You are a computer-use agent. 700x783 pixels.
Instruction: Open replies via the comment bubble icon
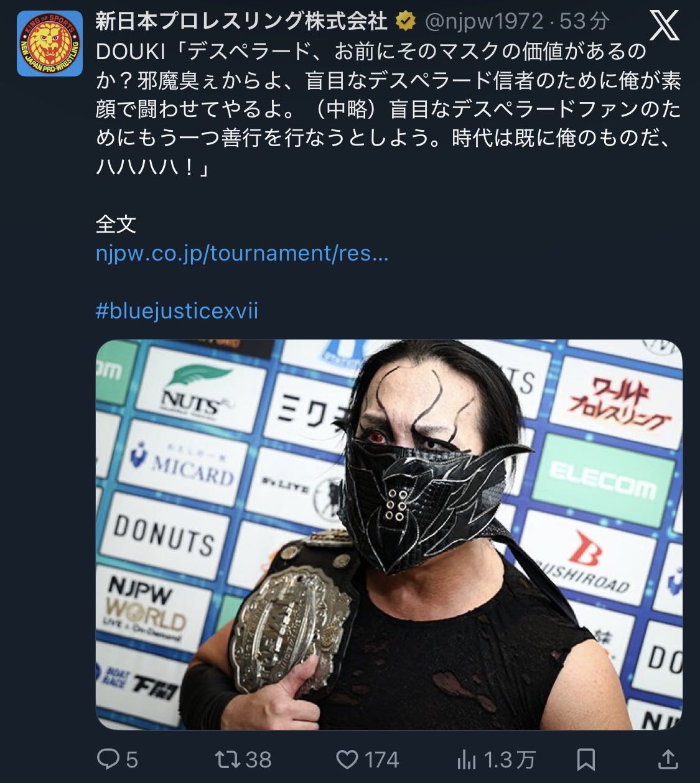pyautogui.click(x=108, y=759)
